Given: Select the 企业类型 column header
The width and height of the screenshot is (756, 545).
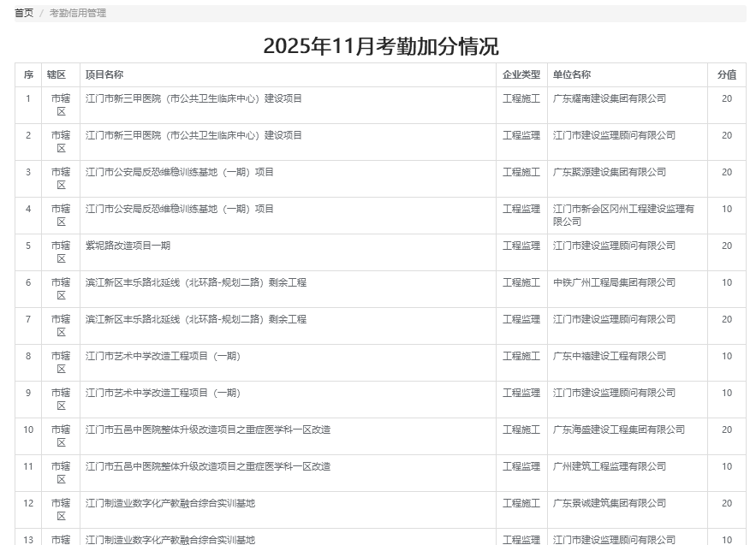Looking at the screenshot, I should click(521, 74).
